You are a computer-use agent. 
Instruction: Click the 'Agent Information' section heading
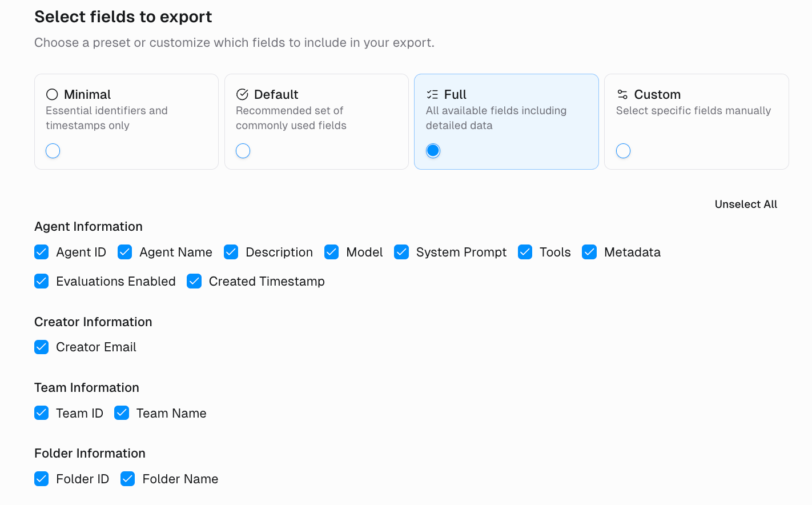tap(89, 226)
